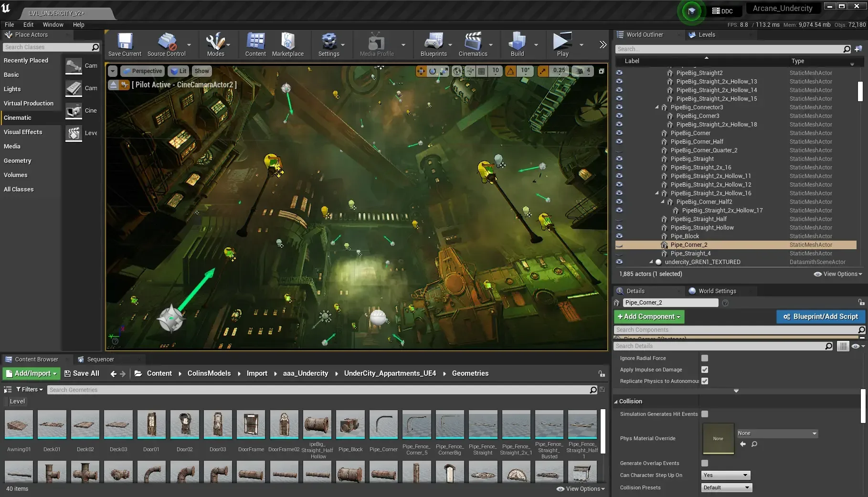Open the grid snap size 10 dropdown
This screenshot has width=868, height=497.
pyautogui.click(x=496, y=71)
